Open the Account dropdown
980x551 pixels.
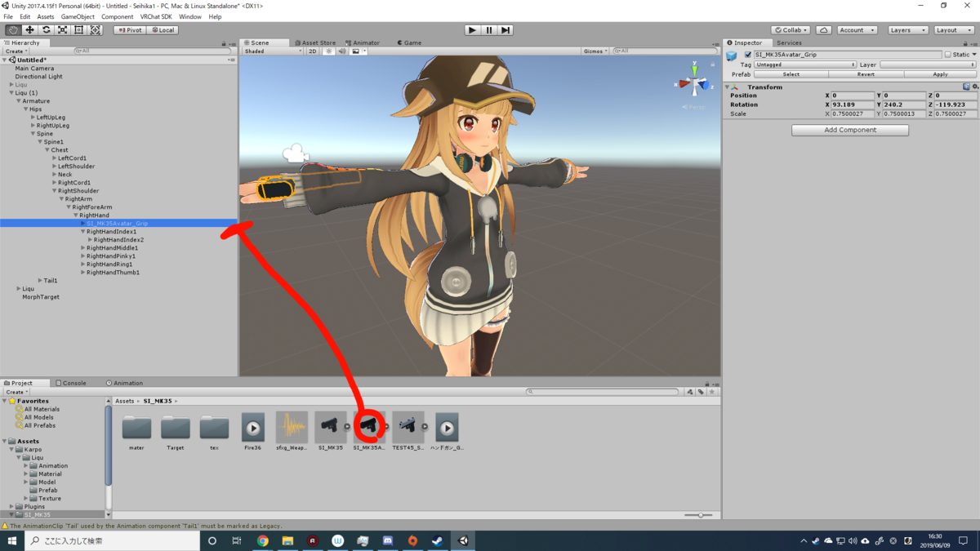[857, 30]
